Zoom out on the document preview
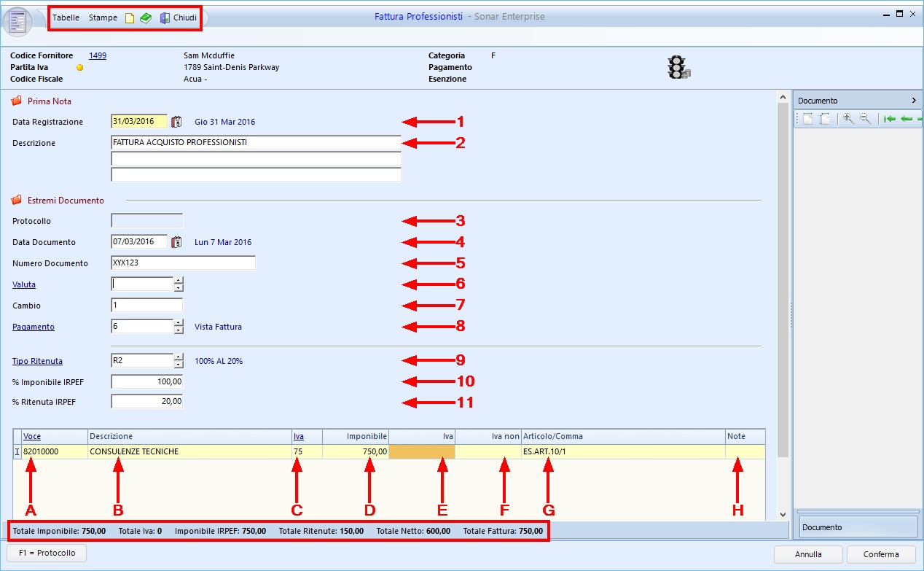The height and width of the screenshot is (571, 924). 865,119
